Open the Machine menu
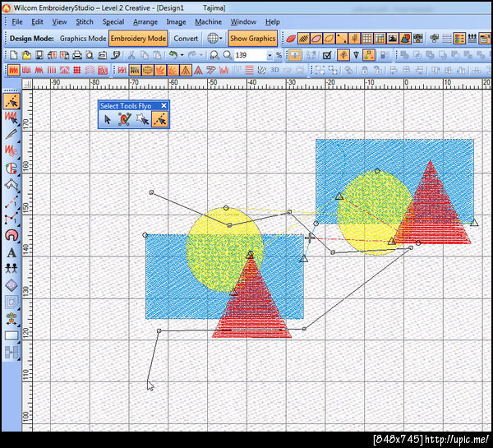The width and height of the screenshot is (493, 448). pyautogui.click(x=208, y=21)
